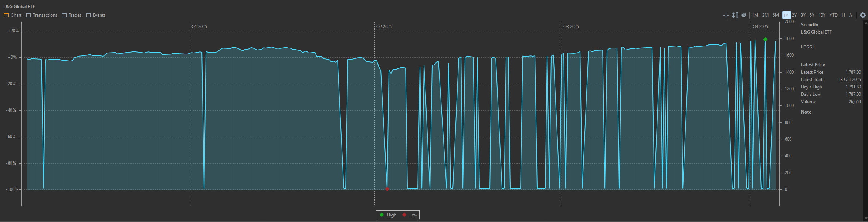Switch to the Transactions tab
868x222 pixels.
[42, 15]
